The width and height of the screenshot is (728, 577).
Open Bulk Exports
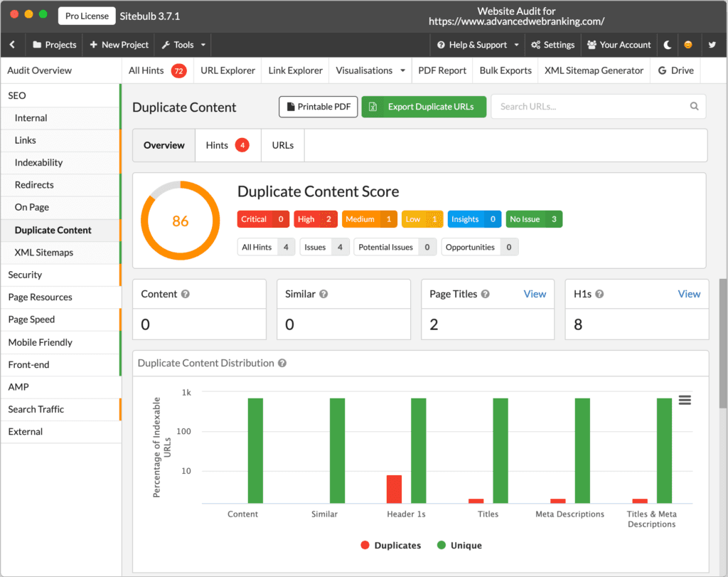(x=505, y=70)
